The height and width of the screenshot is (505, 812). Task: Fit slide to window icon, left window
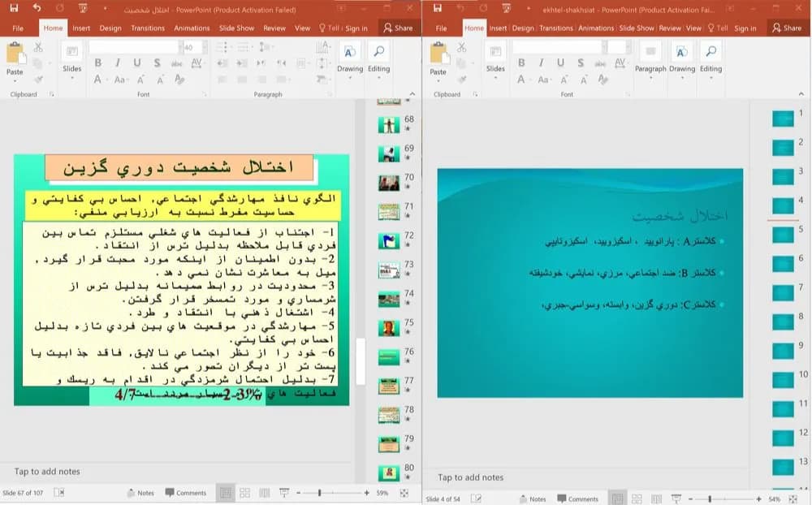(404, 493)
